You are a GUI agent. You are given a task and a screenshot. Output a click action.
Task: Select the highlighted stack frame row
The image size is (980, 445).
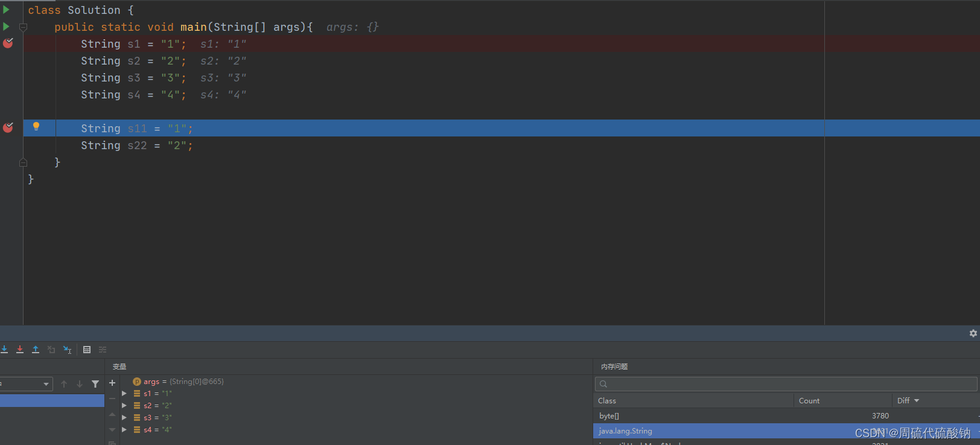tap(52, 400)
